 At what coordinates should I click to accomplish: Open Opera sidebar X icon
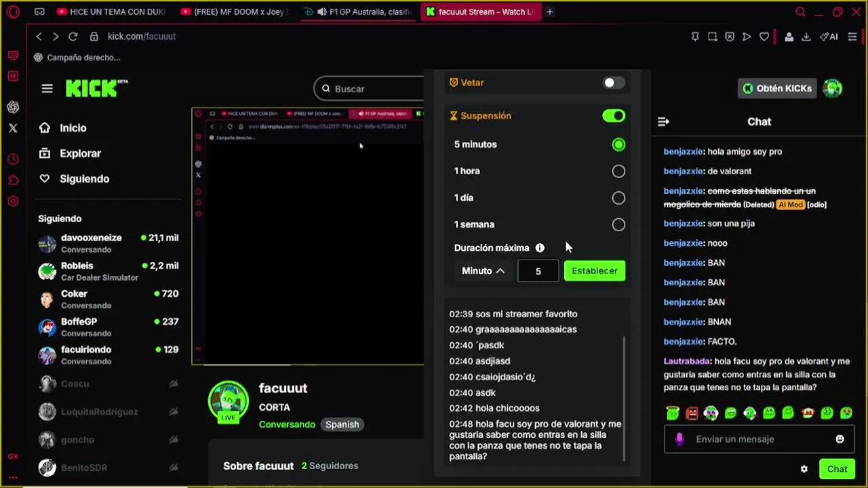[x=13, y=127]
